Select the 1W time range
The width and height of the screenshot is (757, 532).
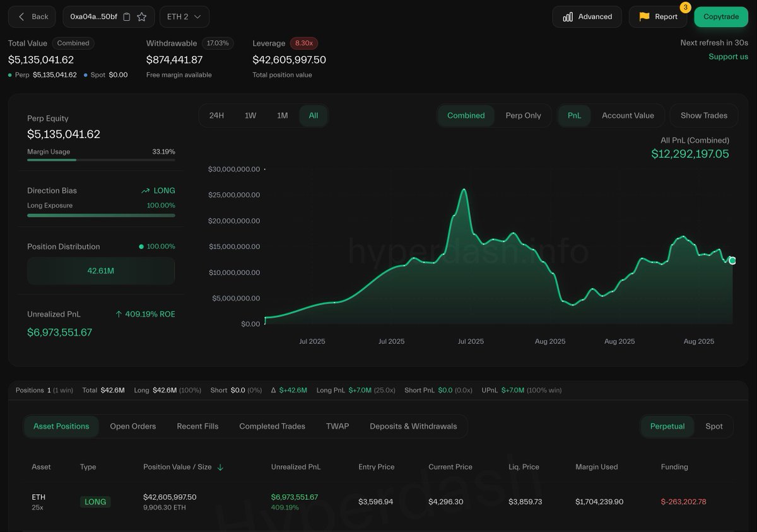[250, 115]
